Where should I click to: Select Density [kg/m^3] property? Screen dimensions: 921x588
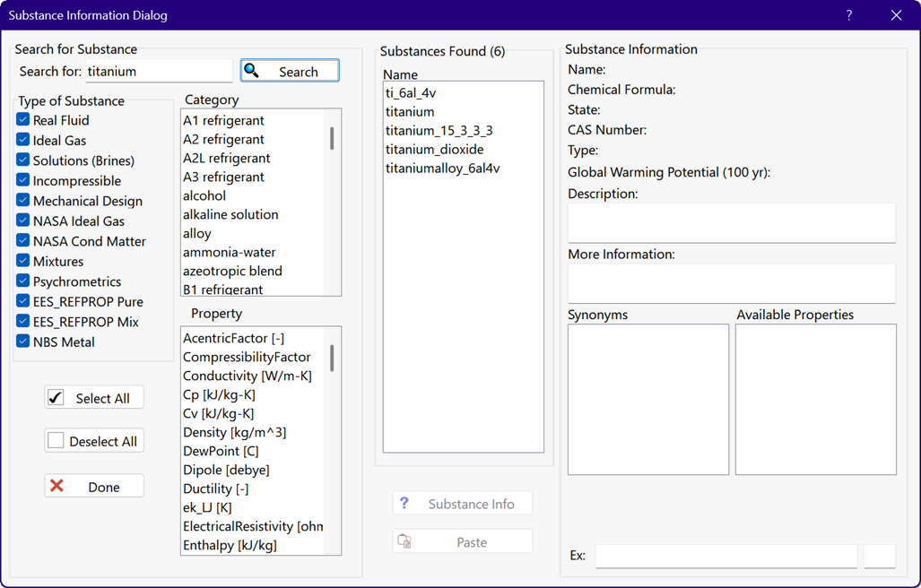tap(234, 432)
